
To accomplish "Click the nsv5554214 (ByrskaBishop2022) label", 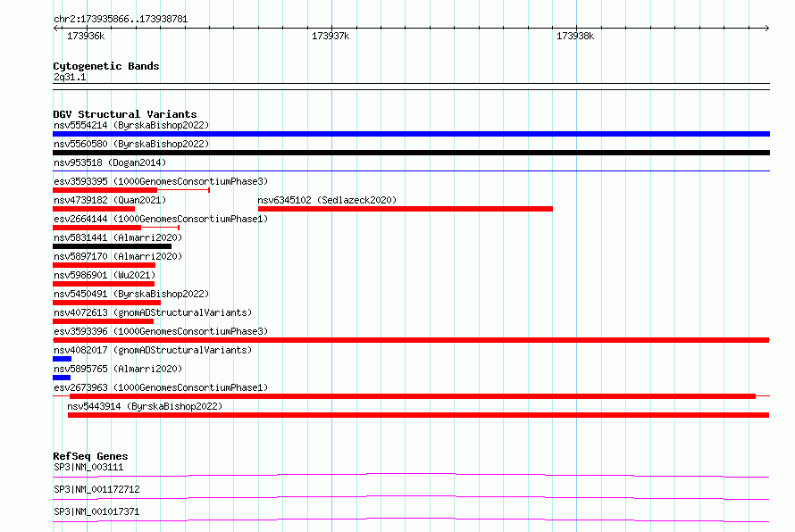I will 131,125.
